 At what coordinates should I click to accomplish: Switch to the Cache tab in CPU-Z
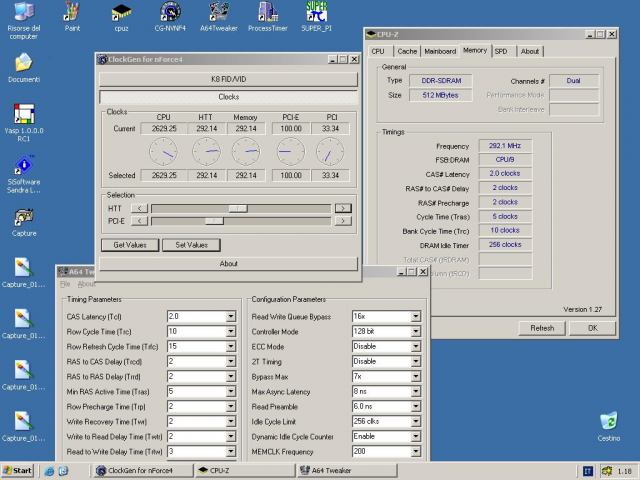pyautogui.click(x=407, y=51)
